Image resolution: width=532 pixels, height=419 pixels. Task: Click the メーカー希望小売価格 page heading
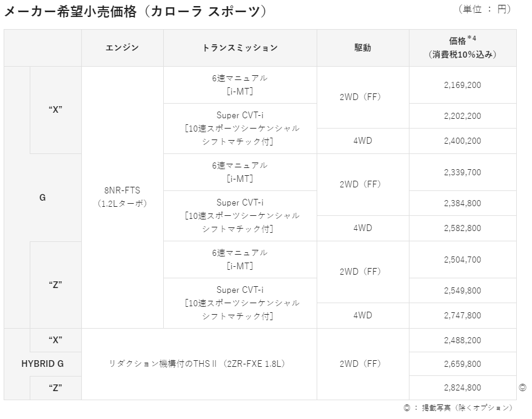[x=135, y=12]
